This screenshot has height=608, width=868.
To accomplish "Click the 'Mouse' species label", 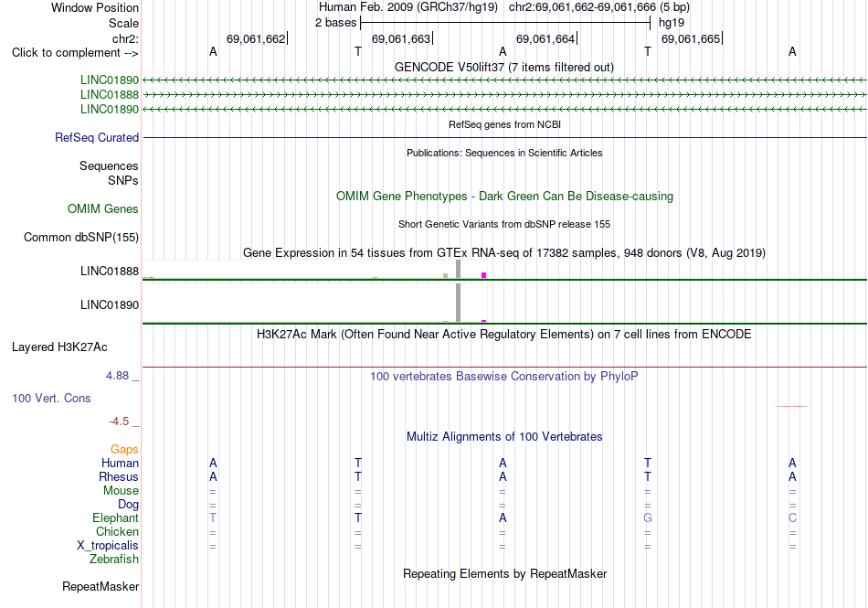I will point(121,491).
